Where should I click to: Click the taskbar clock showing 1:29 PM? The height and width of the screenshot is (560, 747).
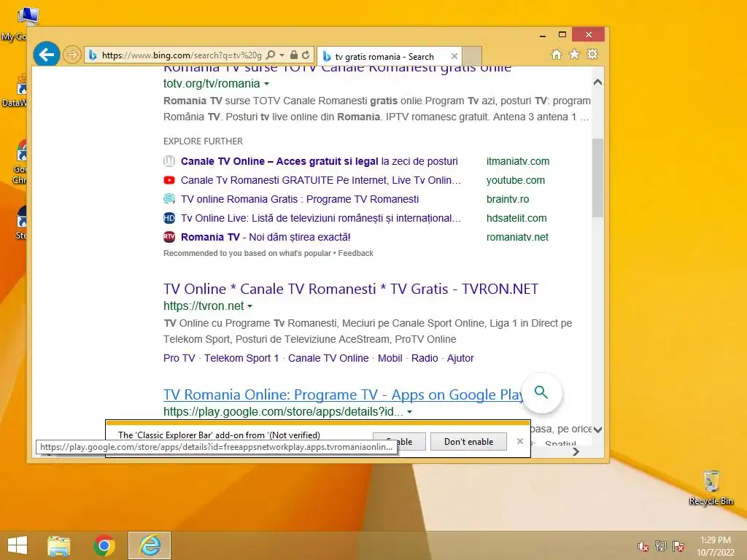pyautogui.click(x=716, y=546)
